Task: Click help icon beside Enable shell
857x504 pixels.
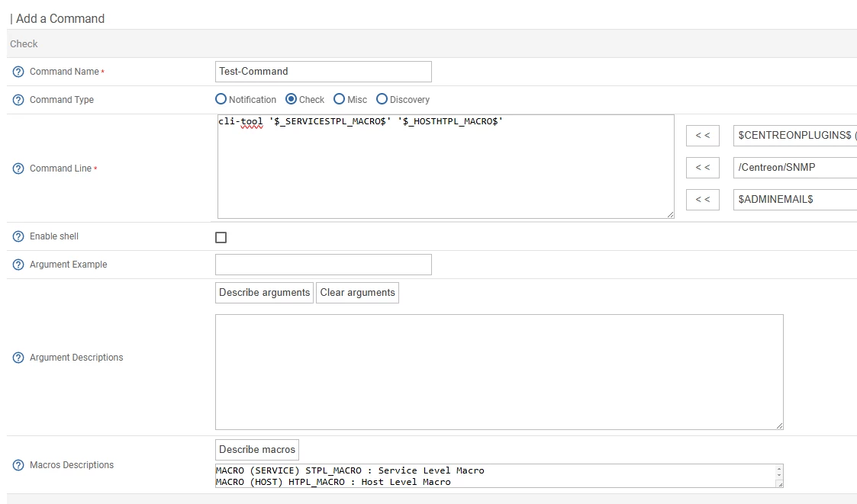Action: click(x=18, y=236)
